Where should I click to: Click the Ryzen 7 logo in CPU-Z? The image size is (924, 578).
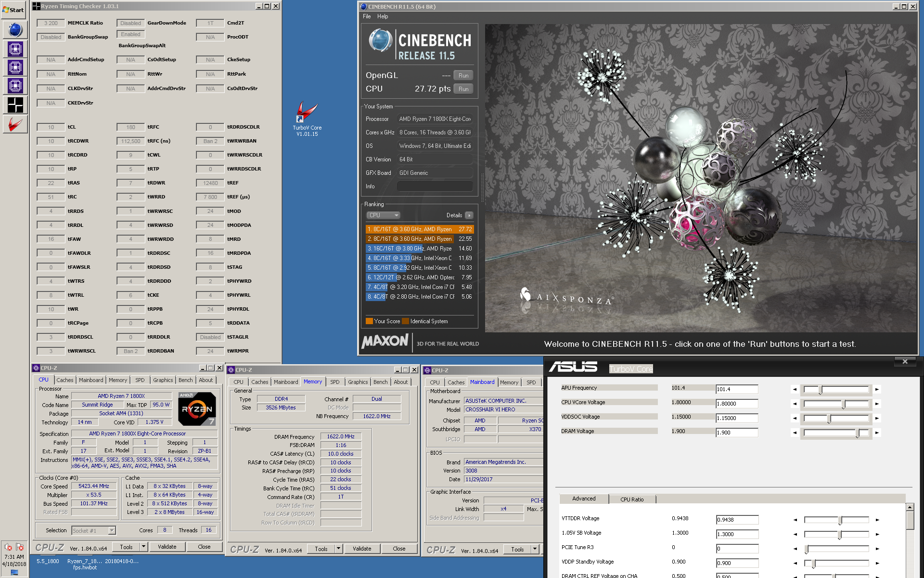[x=197, y=409]
